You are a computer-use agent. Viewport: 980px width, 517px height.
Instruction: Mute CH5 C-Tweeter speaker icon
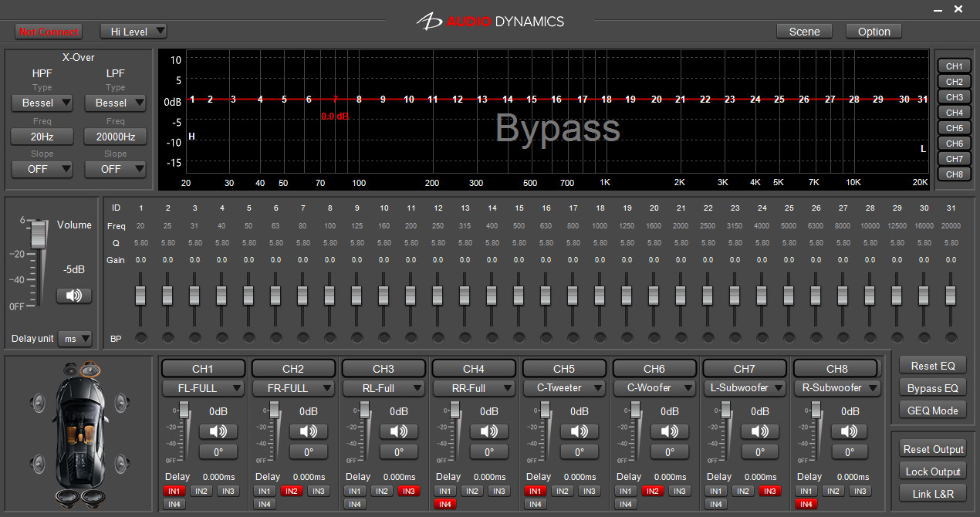[579, 431]
